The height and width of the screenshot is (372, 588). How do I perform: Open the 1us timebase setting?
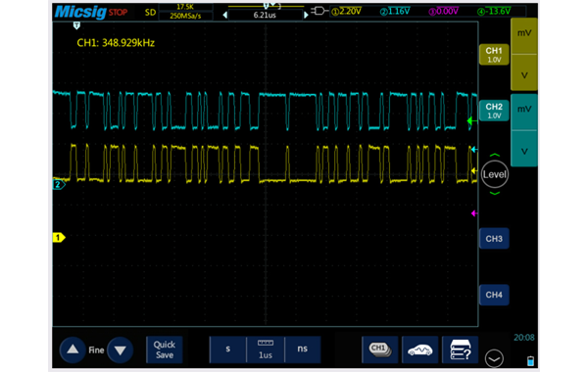pos(266,349)
